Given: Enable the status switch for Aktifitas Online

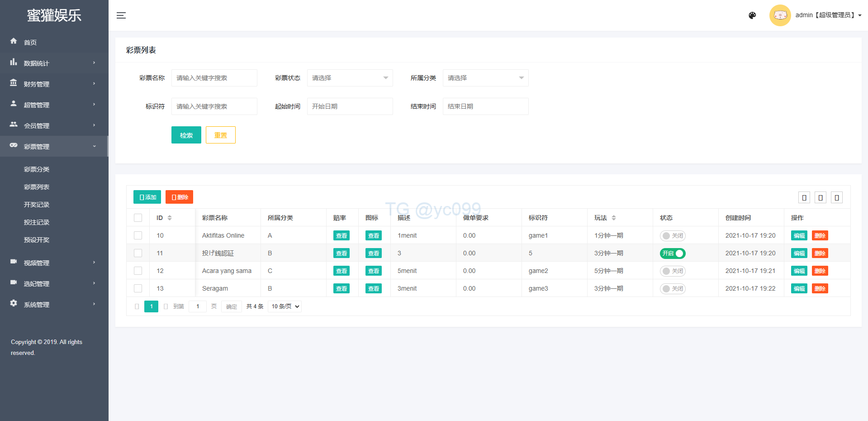Looking at the screenshot, I should tap(673, 236).
